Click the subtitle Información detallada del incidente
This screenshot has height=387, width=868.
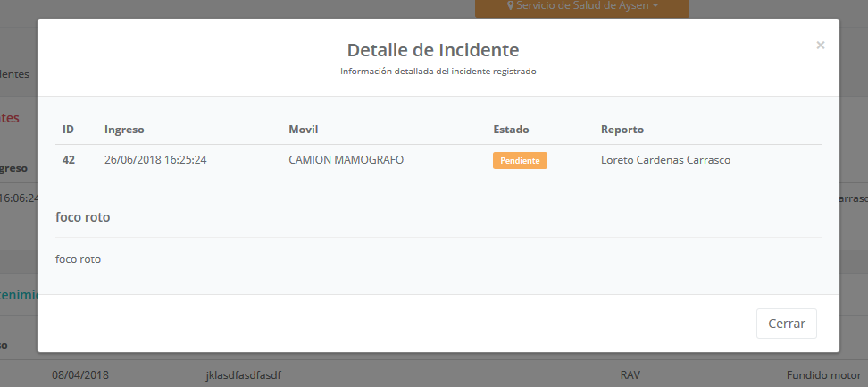pos(438,71)
